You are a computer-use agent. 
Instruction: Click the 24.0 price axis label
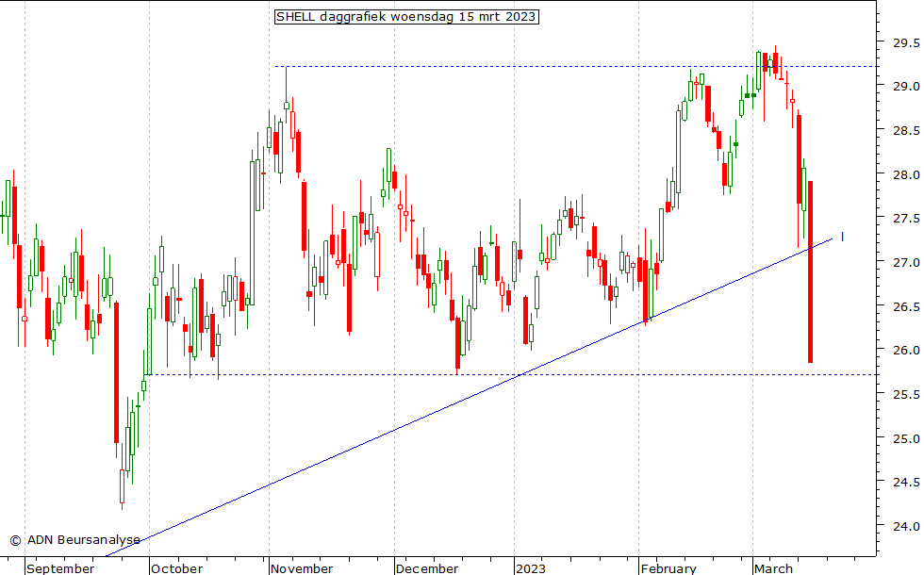coord(906,526)
